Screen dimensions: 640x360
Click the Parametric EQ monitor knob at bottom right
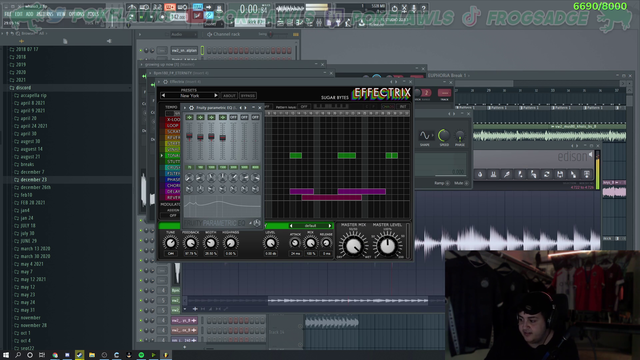click(257, 223)
